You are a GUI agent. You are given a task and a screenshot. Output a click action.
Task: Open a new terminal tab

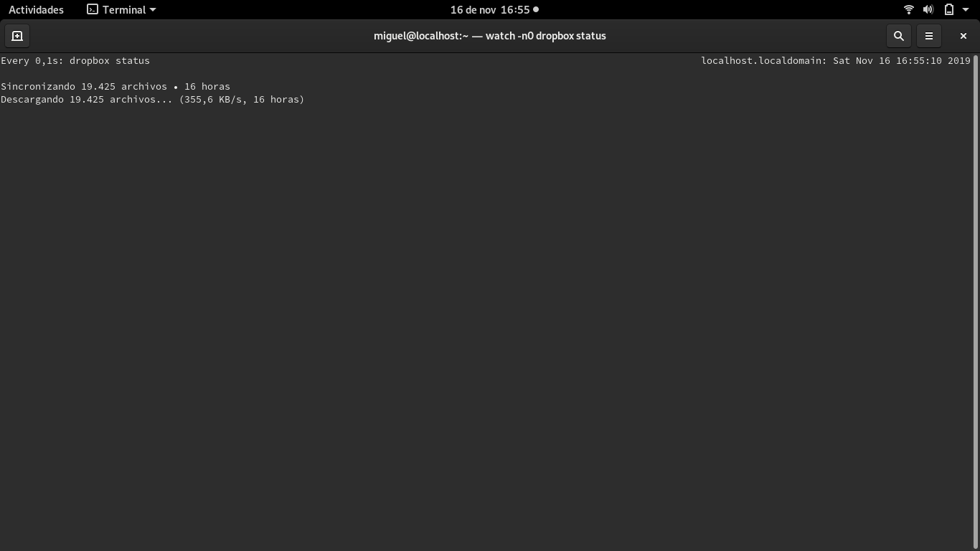point(17,36)
